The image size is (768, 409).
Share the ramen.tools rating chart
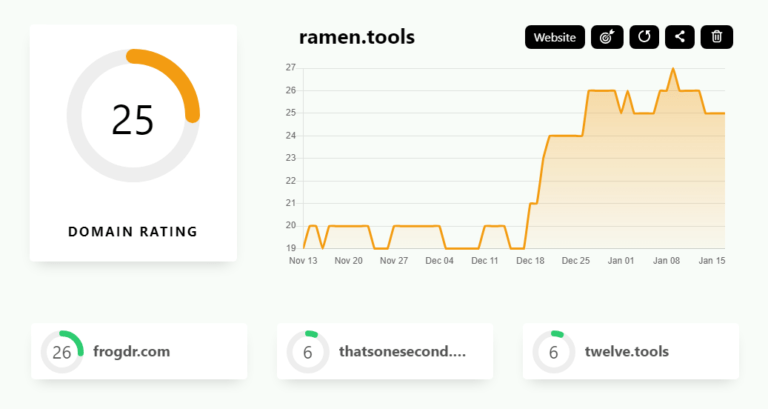click(680, 37)
